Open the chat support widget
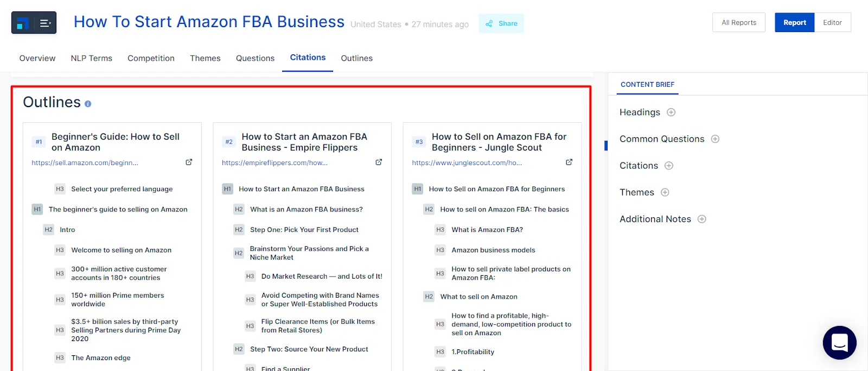The height and width of the screenshot is (371, 868). 839,343
